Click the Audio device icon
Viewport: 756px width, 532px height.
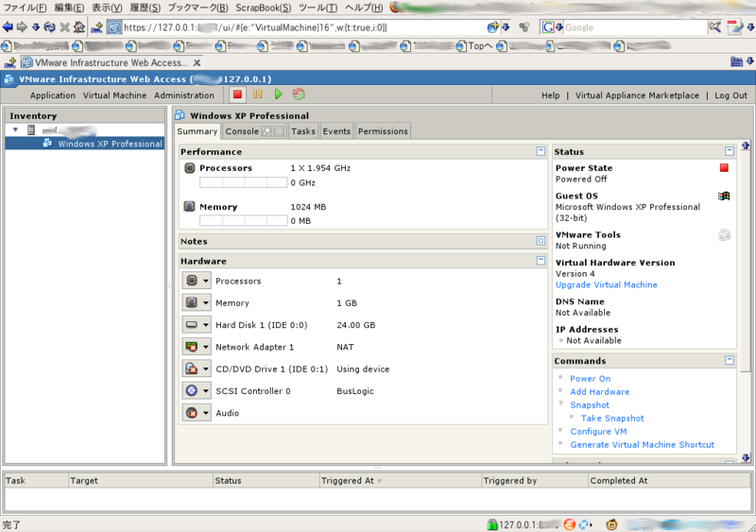192,413
